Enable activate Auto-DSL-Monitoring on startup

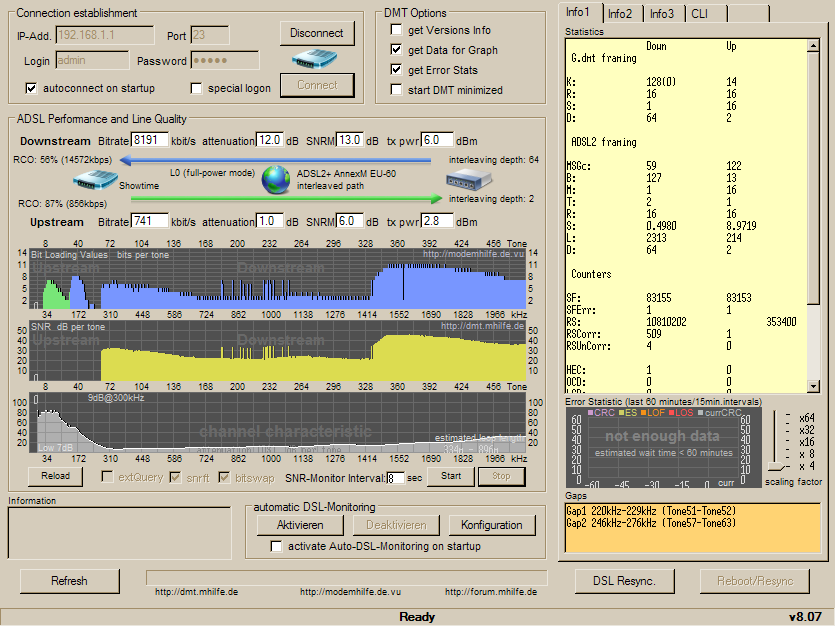276,546
